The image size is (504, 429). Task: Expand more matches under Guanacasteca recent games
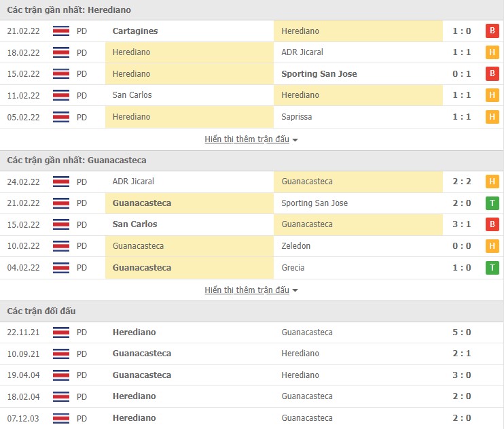pyautogui.click(x=247, y=290)
